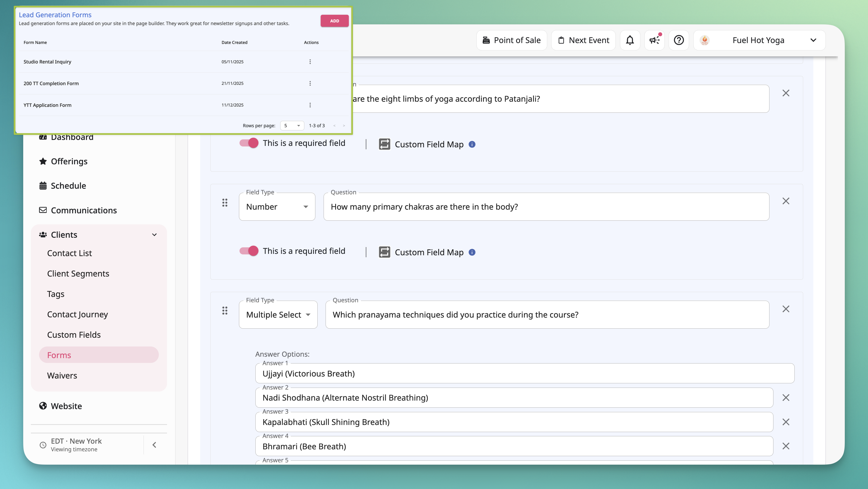Screen dimensions: 868x489
Task: Open Tags under Clients
Action: pyautogui.click(x=55, y=294)
